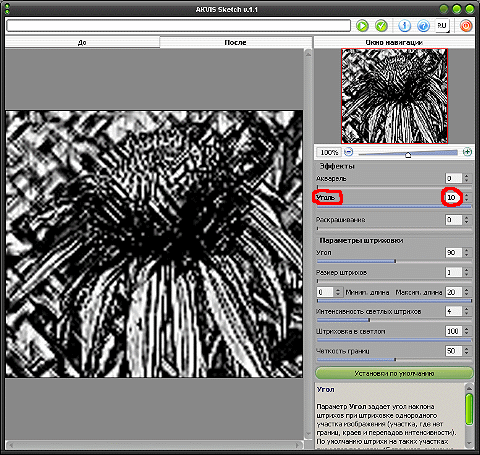Open program info with blue i icon
The width and height of the screenshot is (480, 455).
tap(404, 26)
